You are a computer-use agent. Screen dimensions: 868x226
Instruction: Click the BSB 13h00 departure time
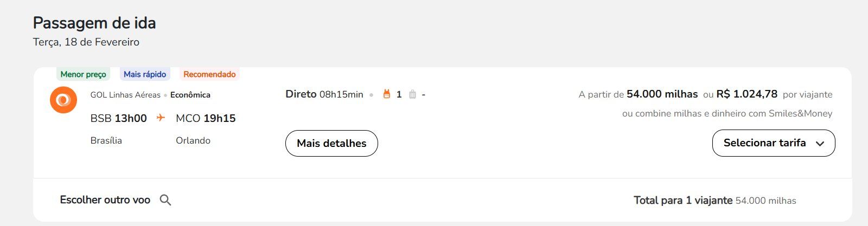click(119, 118)
